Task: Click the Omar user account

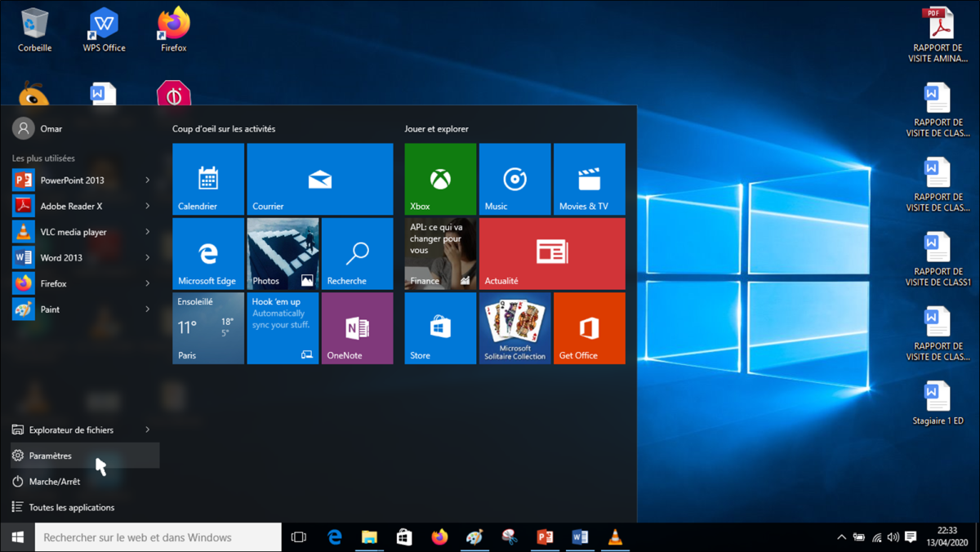Action: (x=38, y=128)
